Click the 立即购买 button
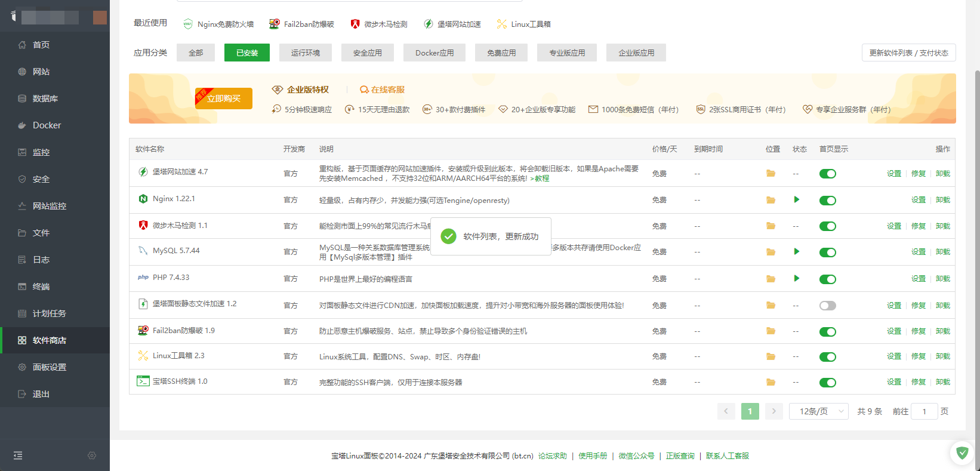The image size is (980, 471). click(x=224, y=98)
